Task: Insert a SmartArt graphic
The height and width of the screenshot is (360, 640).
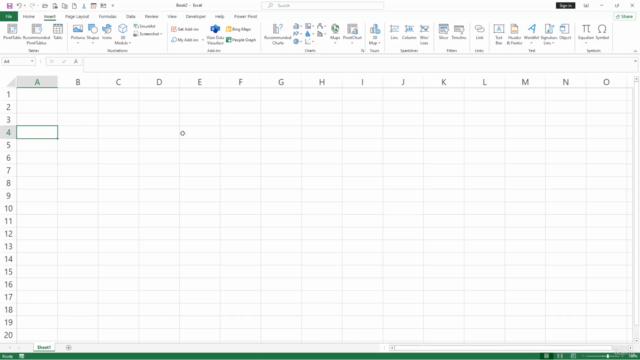Action: coord(144,26)
